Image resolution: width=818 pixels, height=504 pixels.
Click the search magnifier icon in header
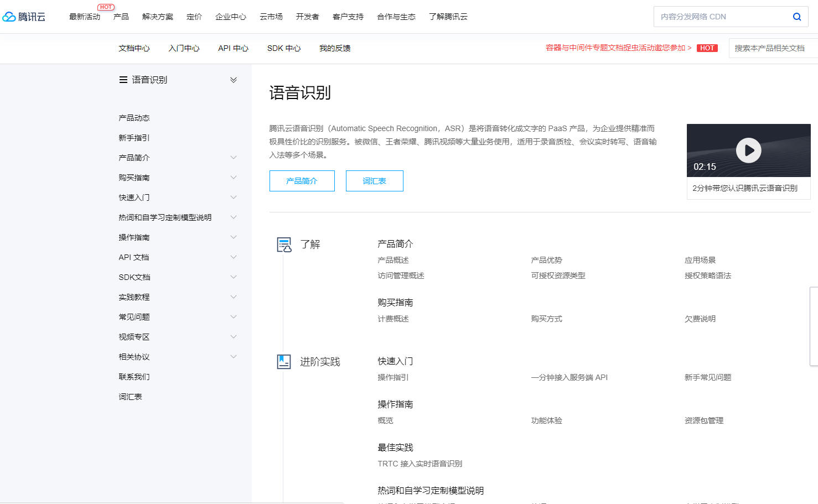[x=797, y=17]
